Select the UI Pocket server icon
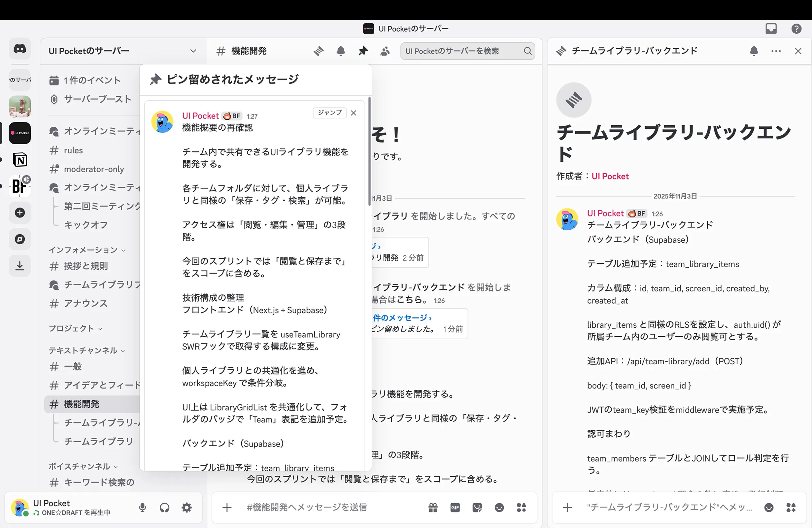The image size is (812, 528). 20,133
